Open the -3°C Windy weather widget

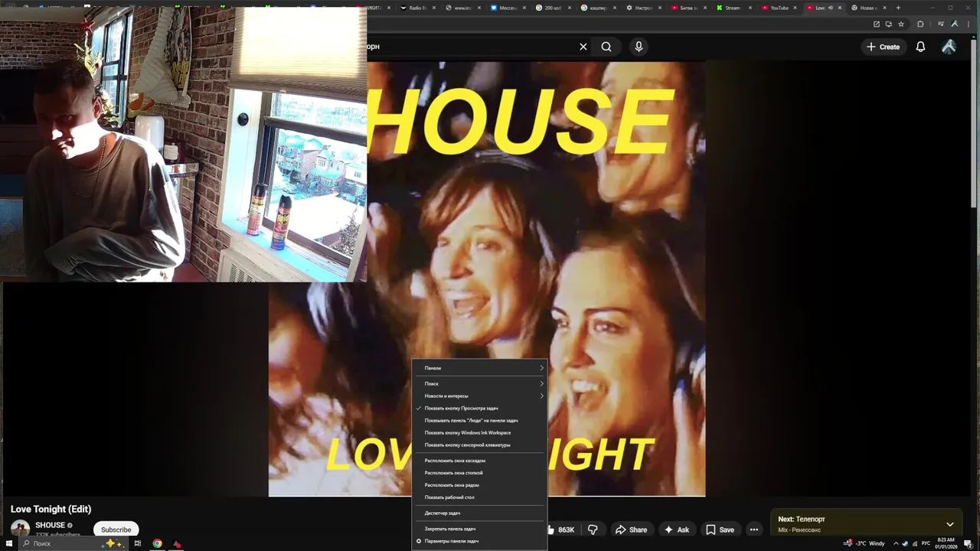tap(864, 543)
